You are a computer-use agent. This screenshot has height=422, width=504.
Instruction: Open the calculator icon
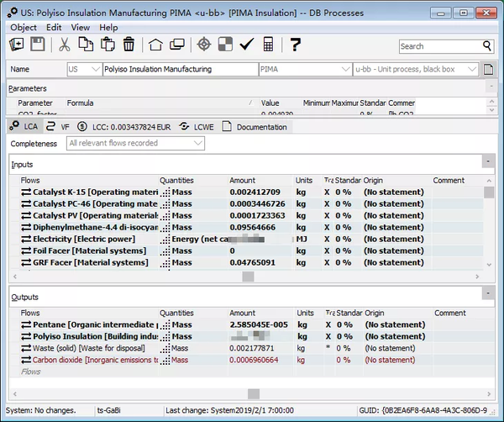point(268,44)
